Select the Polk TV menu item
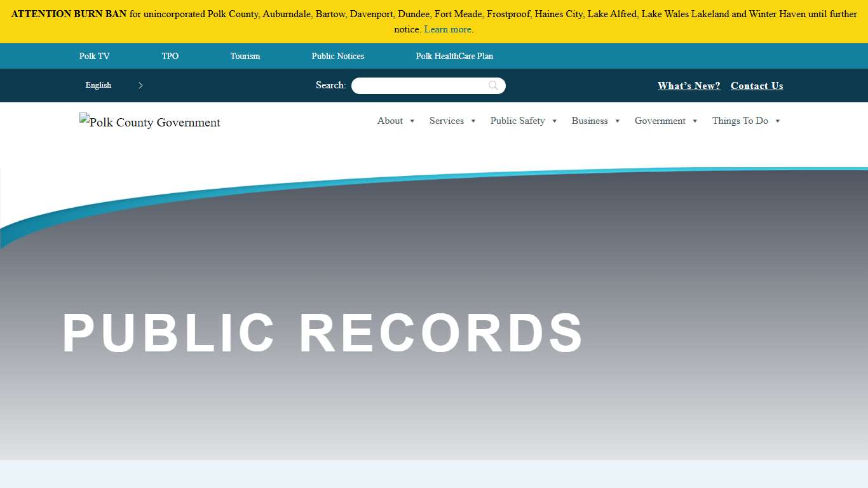The width and height of the screenshot is (868, 488). (x=94, y=56)
